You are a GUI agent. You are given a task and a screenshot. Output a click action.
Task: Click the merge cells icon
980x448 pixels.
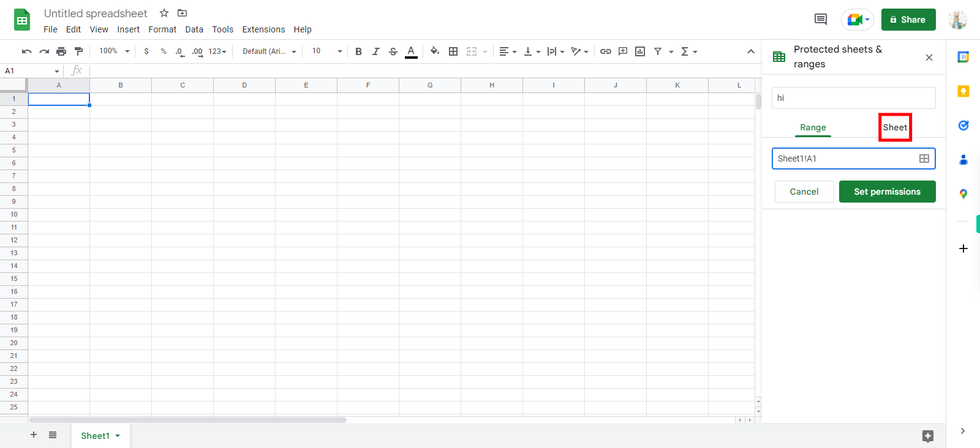(x=472, y=51)
